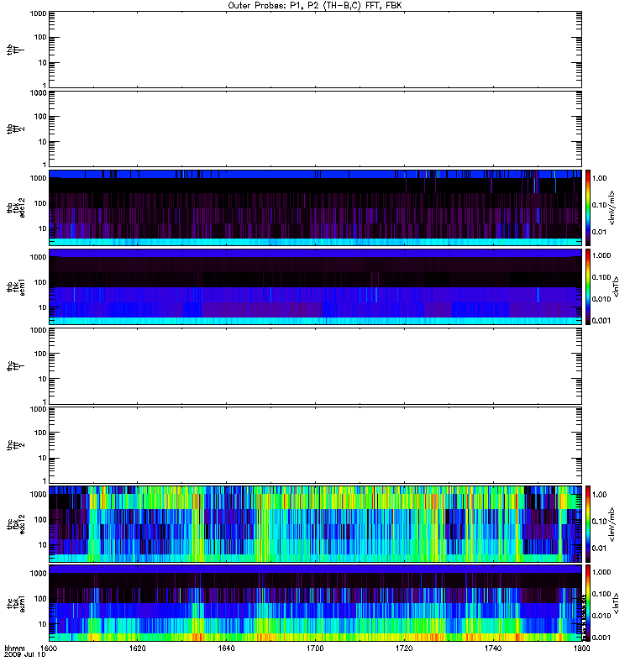Click '0.100' on the thb scm1 color bar
The width and height of the screenshot is (630, 672).
(x=601, y=277)
